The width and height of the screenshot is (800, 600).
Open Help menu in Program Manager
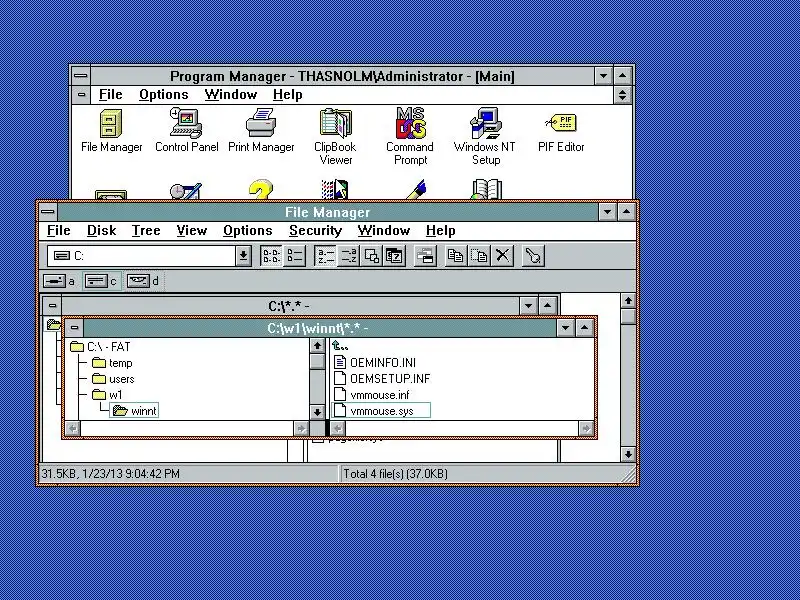point(288,95)
